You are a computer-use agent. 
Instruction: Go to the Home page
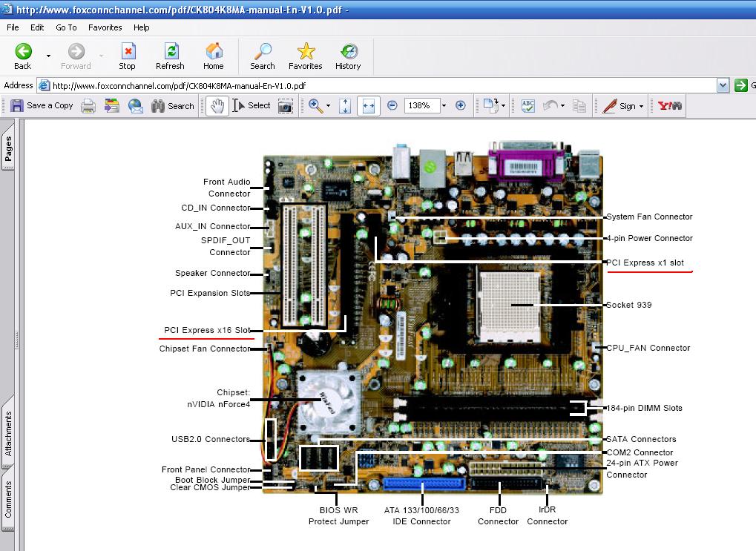pyautogui.click(x=213, y=57)
